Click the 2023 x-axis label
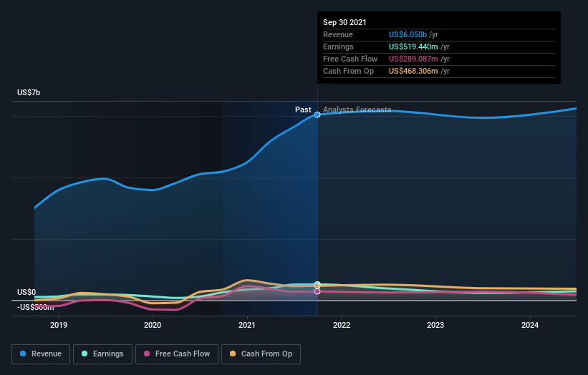Image resolution: width=588 pixels, height=375 pixels. pyautogui.click(x=435, y=325)
